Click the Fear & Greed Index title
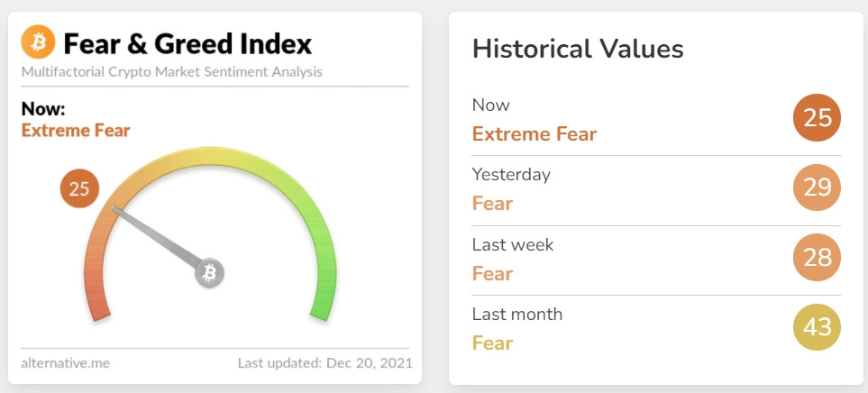This screenshot has width=868, height=393. [187, 44]
